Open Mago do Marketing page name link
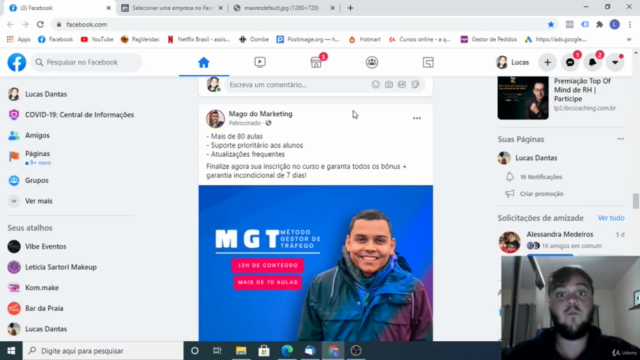This screenshot has width=640, height=360. point(260,114)
